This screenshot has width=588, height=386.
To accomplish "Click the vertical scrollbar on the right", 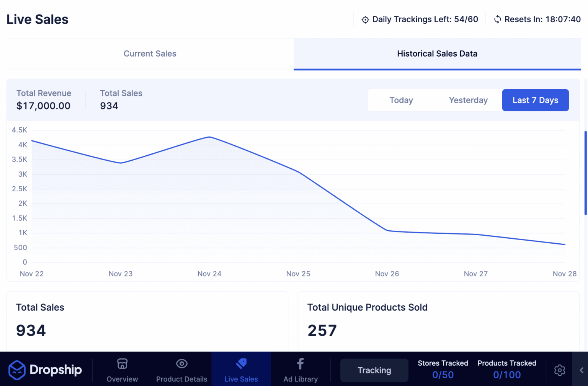I will [585, 173].
